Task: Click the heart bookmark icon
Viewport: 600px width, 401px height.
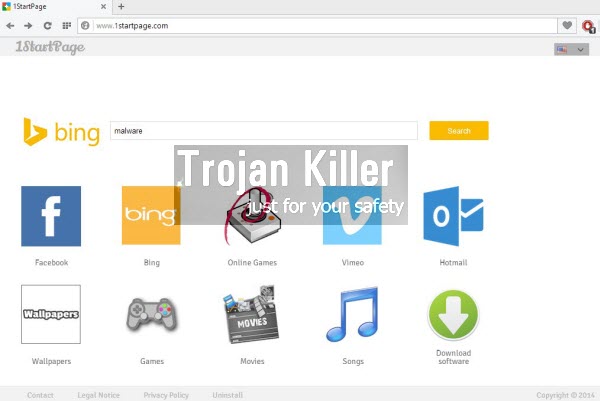Action: click(568, 25)
